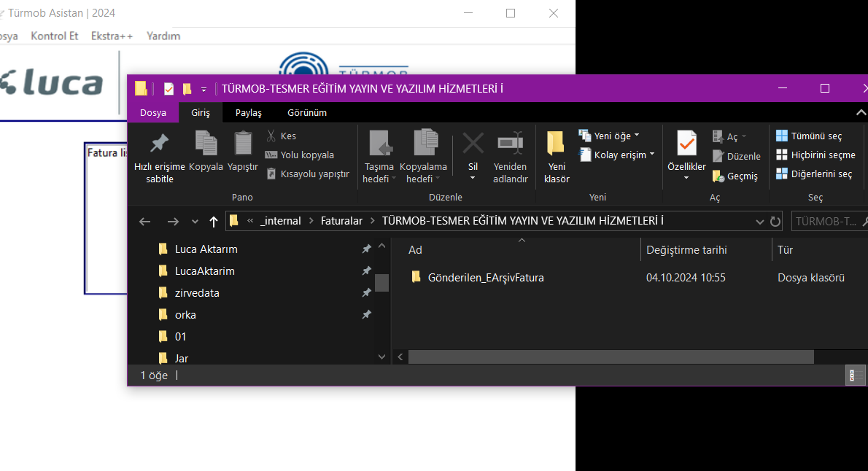Screen dimensions: 868x471
Task: Click quick access New folder icon
Action: (187, 88)
